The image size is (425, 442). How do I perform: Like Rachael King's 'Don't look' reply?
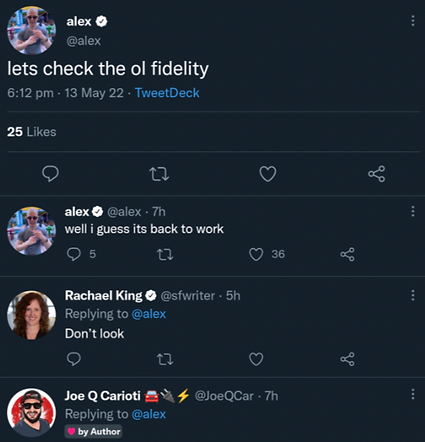click(x=256, y=359)
